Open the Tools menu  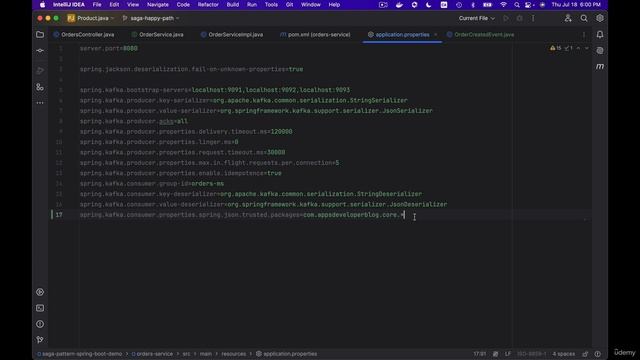pos(271,5)
